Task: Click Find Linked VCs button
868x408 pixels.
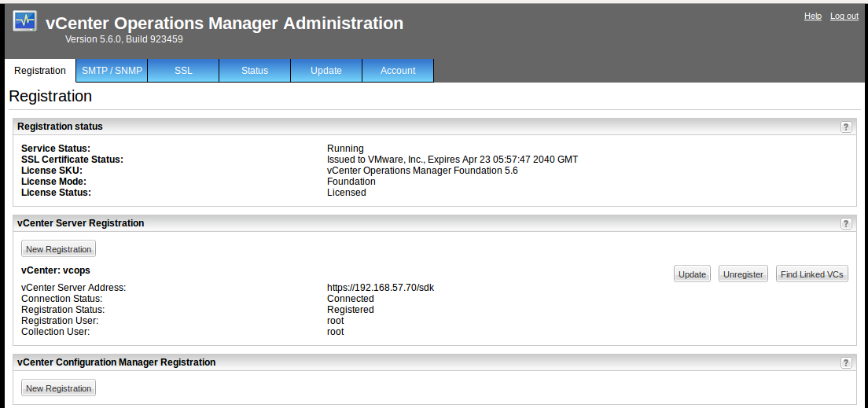Action: [x=812, y=274]
